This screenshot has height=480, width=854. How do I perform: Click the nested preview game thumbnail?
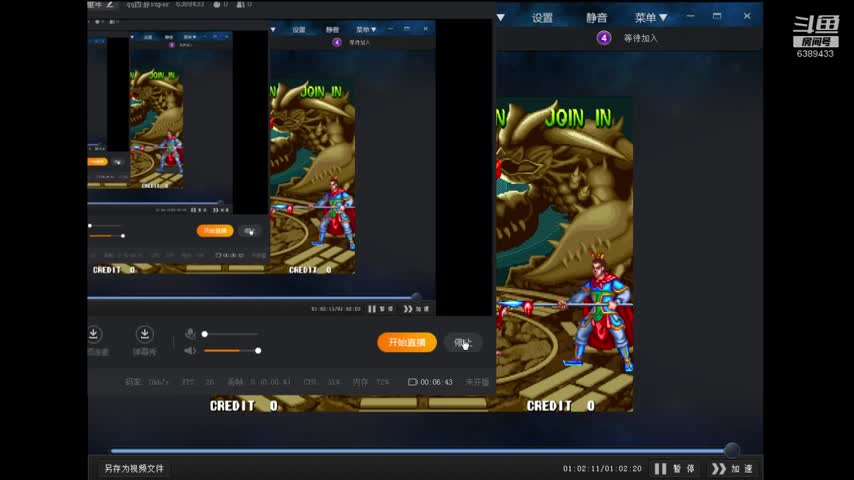(312, 178)
